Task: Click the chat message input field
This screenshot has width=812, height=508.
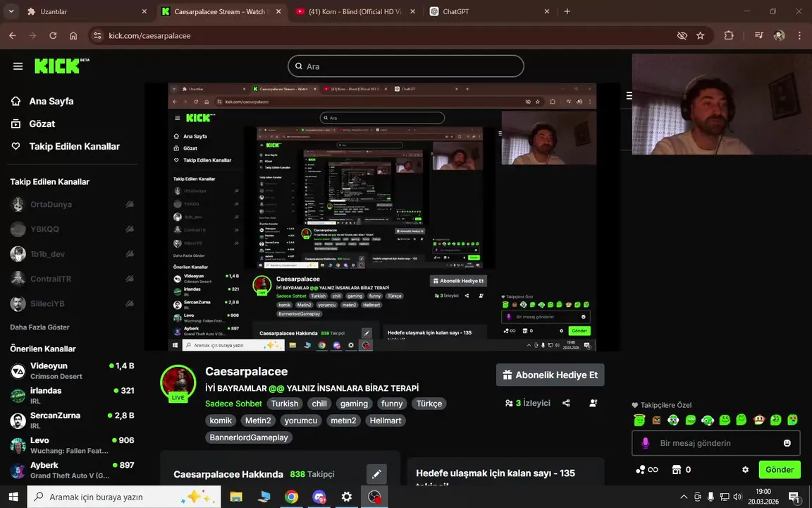Action: pos(715,443)
